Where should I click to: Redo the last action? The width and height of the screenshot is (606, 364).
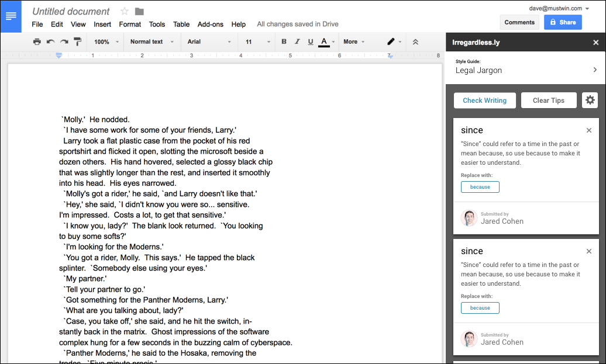64,41
